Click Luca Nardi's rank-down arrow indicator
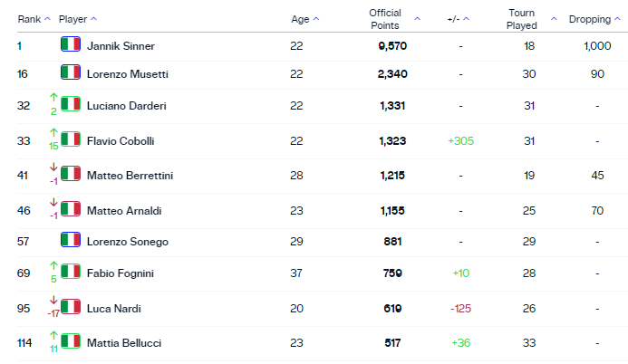The image size is (628, 364). point(53,300)
